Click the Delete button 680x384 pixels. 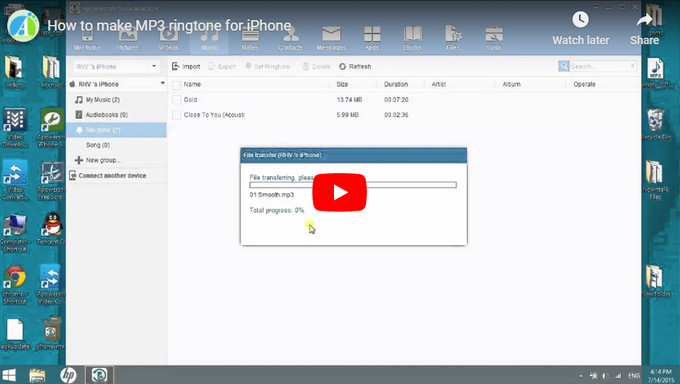click(x=316, y=66)
